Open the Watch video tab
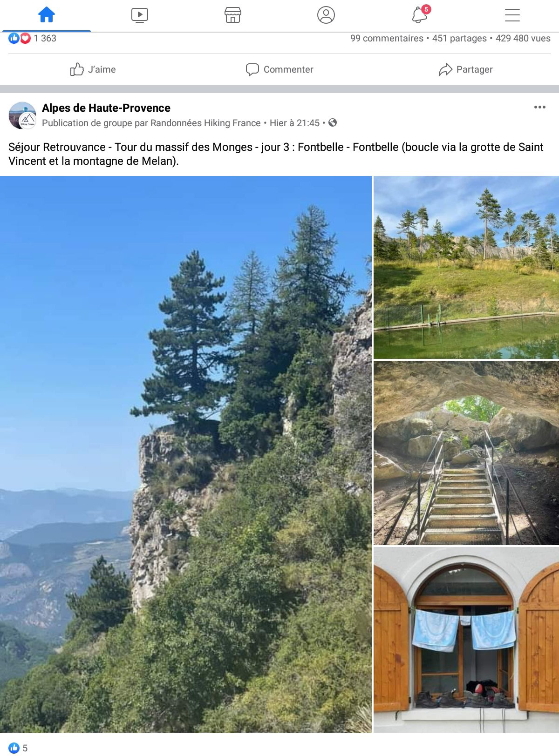The width and height of the screenshot is (559, 756). click(x=139, y=15)
